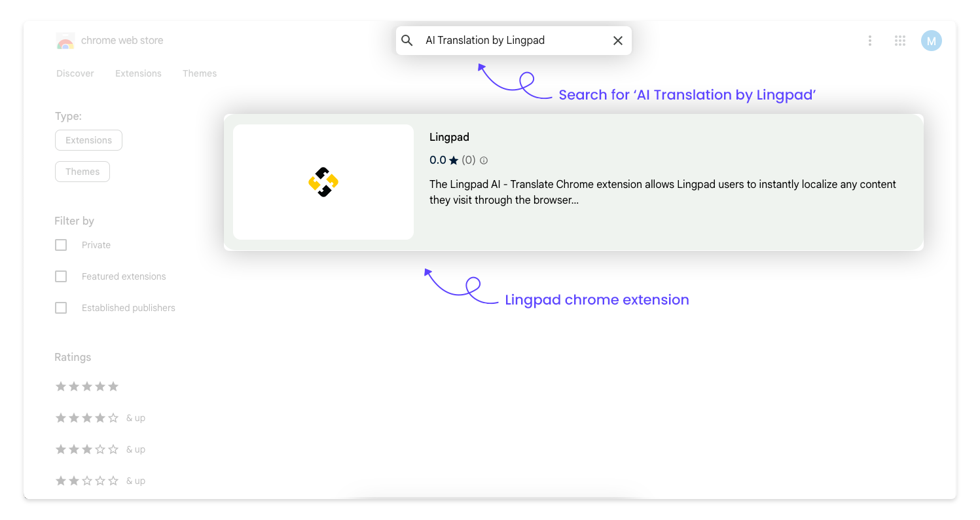Switch to the Discover tab
This screenshot has height=520, width=980.
tap(75, 73)
